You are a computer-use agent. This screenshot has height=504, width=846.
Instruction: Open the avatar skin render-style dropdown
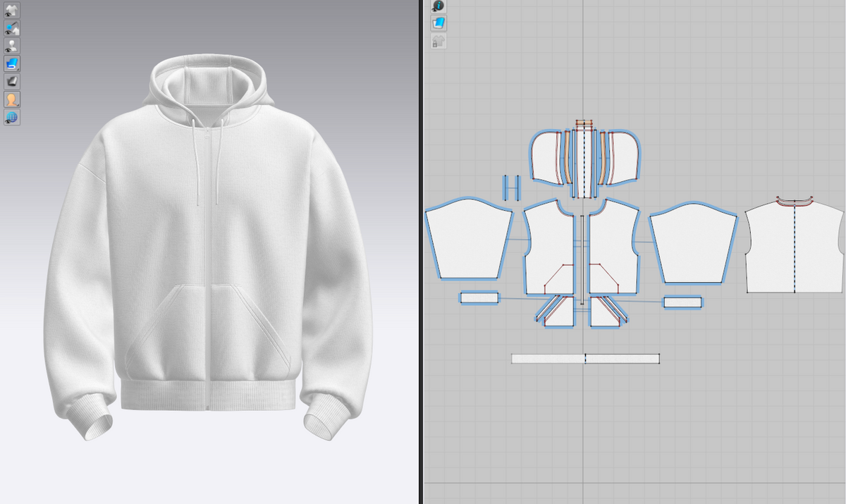12,99
